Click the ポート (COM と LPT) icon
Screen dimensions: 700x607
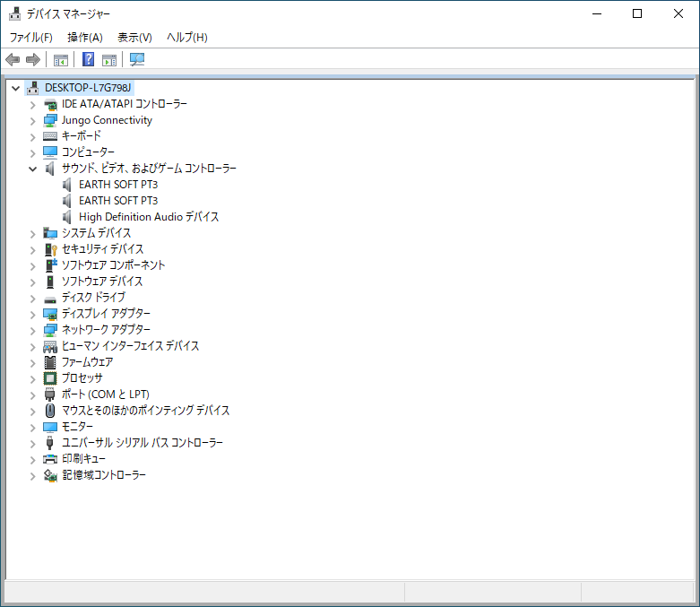pyautogui.click(x=49, y=395)
